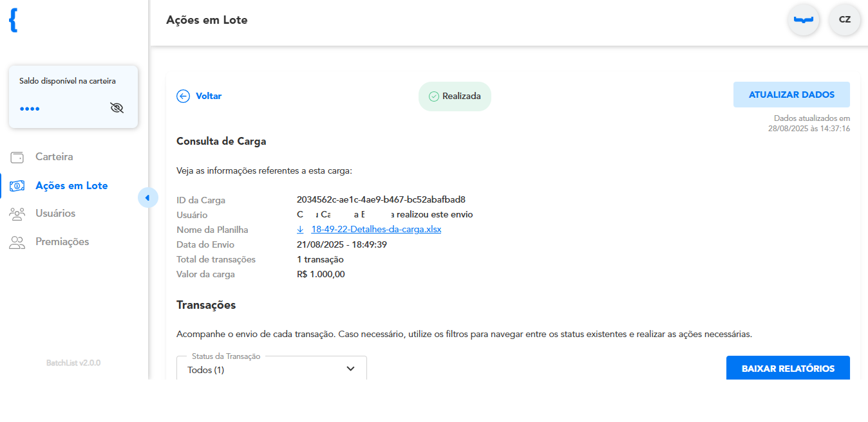Click the green check icon in Realizada
The height and width of the screenshot is (422, 868).
coord(434,96)
